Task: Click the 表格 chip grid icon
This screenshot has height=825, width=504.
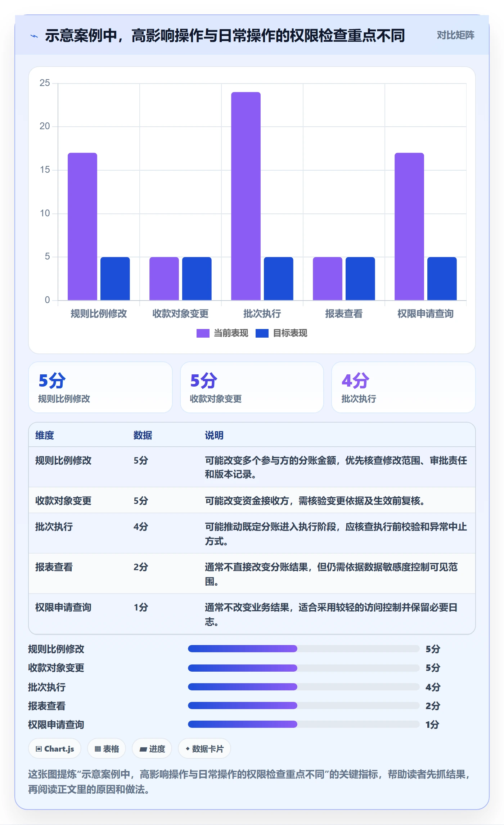Action: (98, 749)
